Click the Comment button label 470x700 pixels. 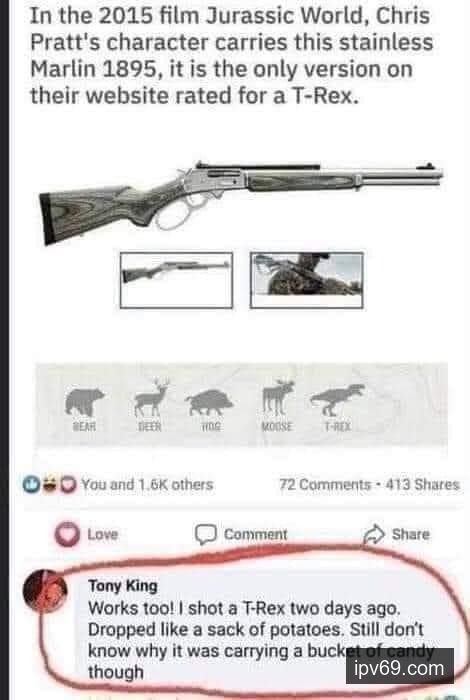256,534
